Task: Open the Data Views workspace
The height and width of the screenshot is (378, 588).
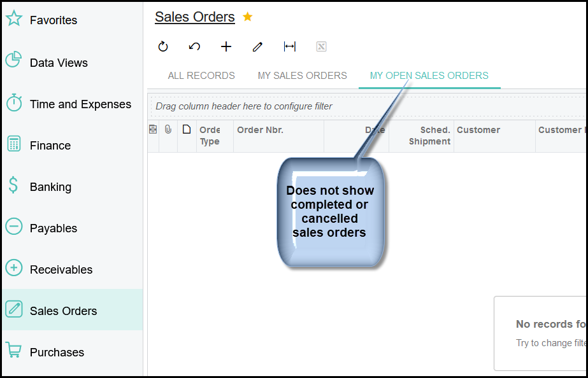Action: (59, 63)
